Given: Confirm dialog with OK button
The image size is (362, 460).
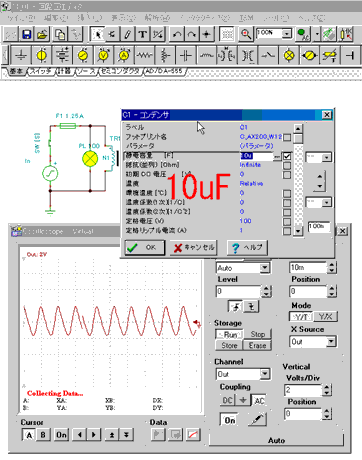Looking at the screenshot, I should pos(145,248).
